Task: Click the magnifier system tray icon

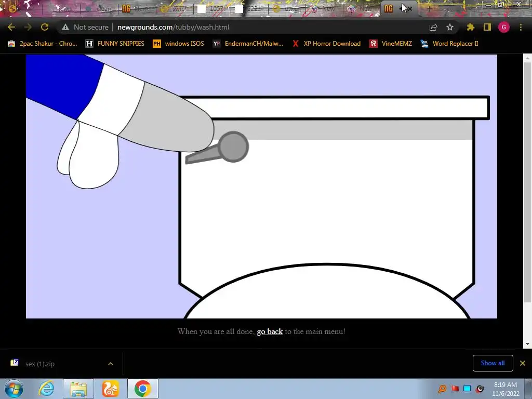Action: tap(442, 389)
